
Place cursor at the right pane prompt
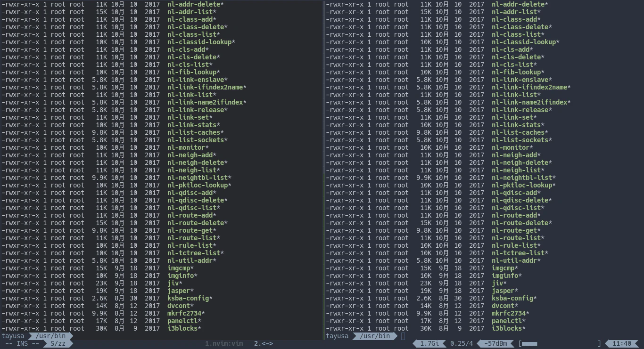click(403, 336)
